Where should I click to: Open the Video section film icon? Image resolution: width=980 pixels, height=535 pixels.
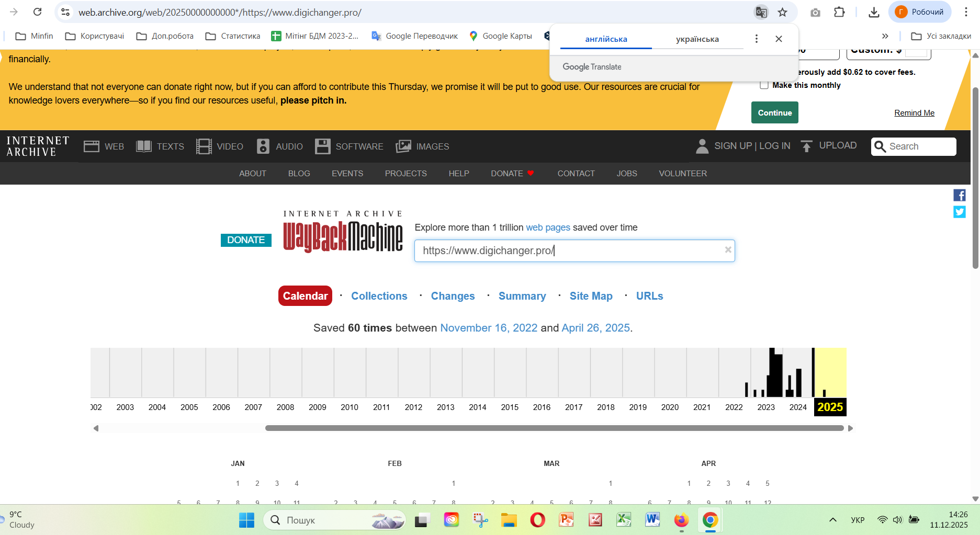[204, 146]
